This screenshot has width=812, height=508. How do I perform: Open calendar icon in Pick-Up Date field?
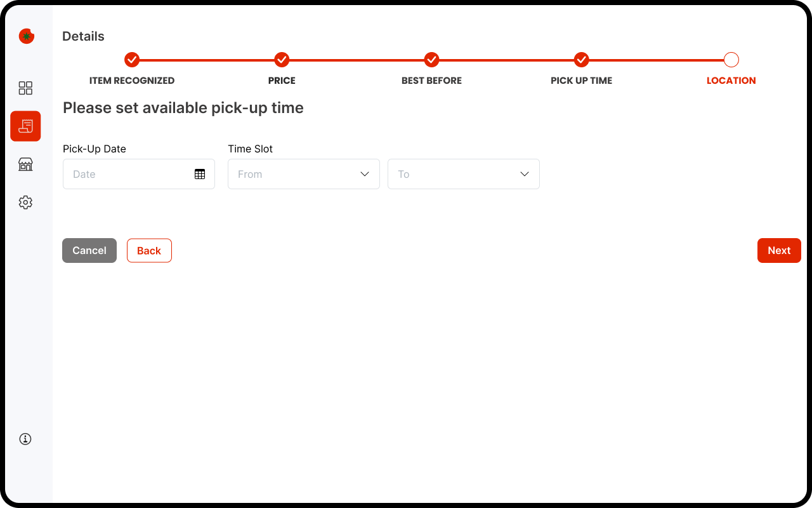point(200,174)
